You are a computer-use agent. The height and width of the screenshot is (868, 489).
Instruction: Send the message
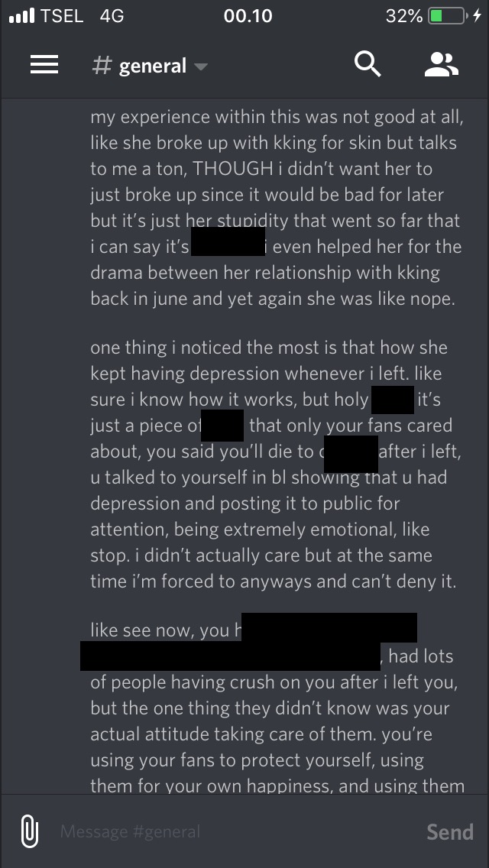coord(450,831)
